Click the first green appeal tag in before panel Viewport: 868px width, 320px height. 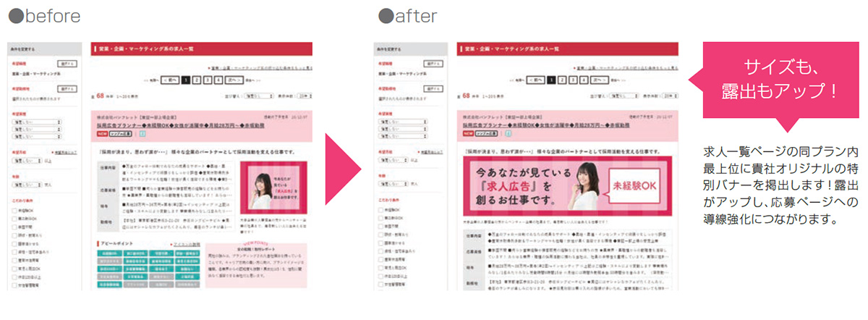pyautogui.click(x=109, y=253)
